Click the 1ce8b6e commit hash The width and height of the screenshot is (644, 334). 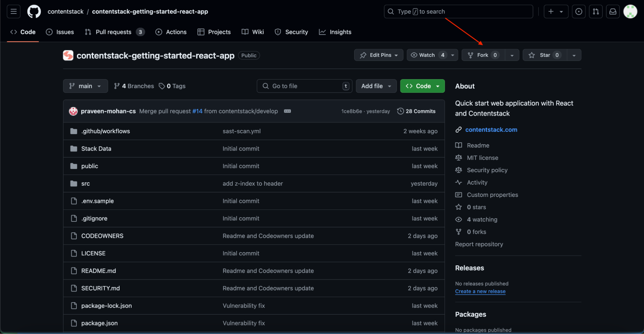[351, 111]
